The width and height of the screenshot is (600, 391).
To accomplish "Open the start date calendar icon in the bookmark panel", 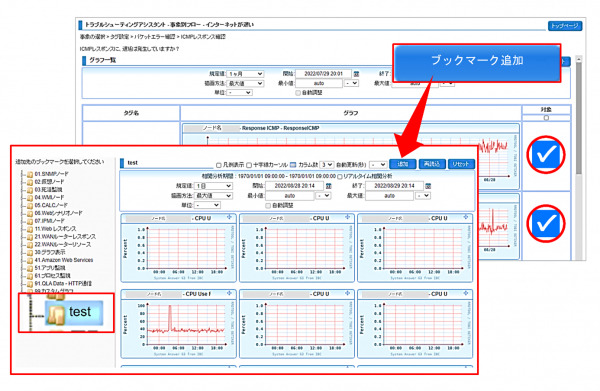I will click(x=328, y=186).
